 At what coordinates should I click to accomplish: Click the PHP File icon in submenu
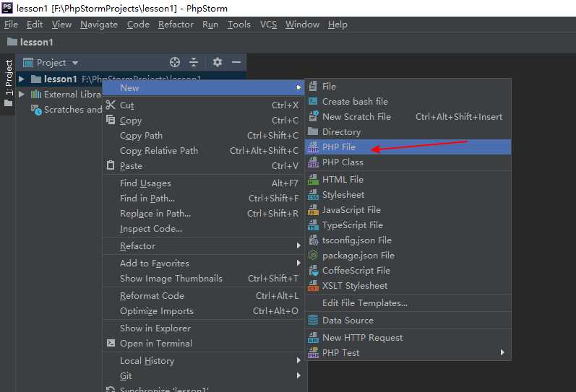[313, 147]
